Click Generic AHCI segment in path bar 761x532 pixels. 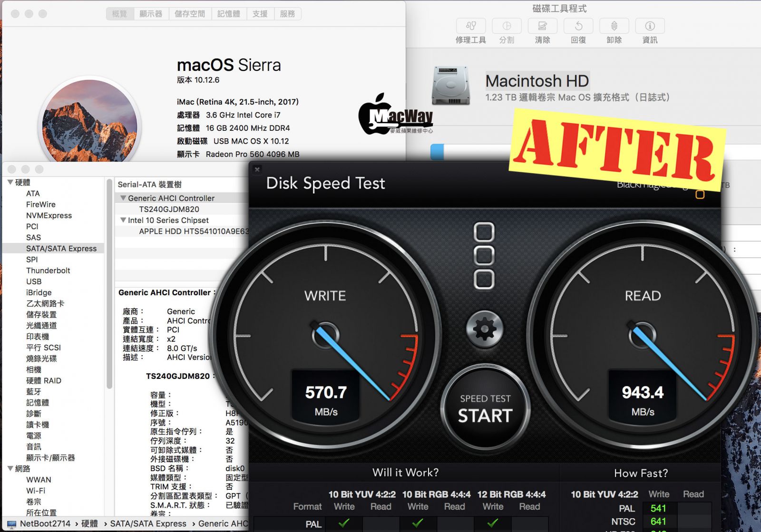pyautogui.click(x=223, y=523)
